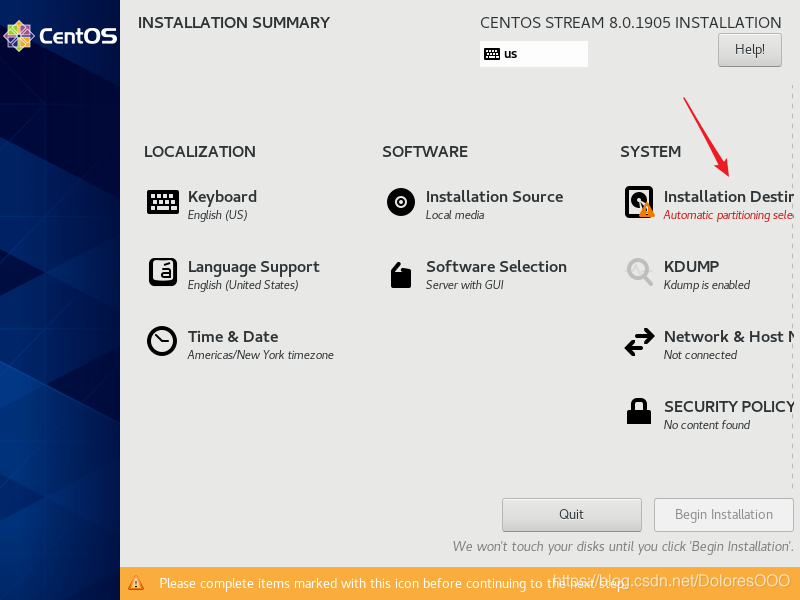This screenshot has height=600, width=800.
Task: Open the Software Selection package icon
Action: click(x=401, y=275)
